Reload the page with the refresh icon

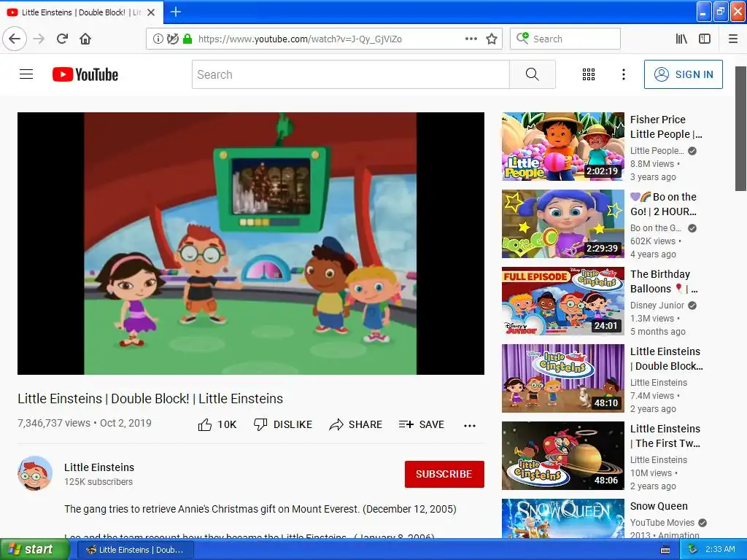pyautogui.click(x=63, y=39)
